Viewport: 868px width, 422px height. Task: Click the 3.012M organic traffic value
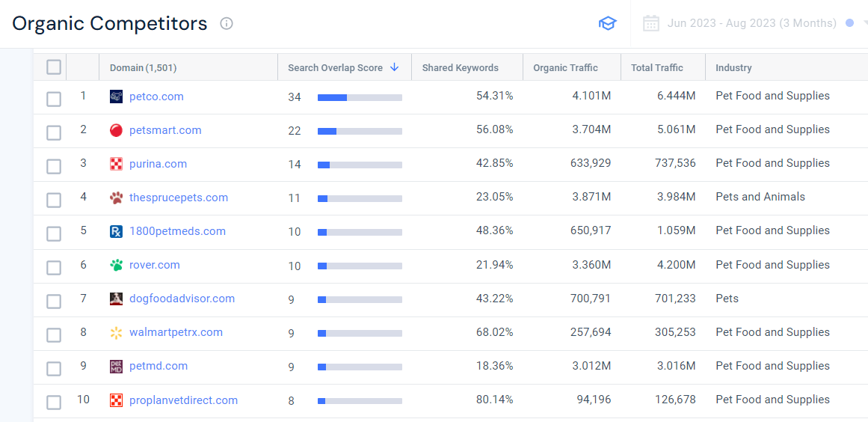point(592,366)
